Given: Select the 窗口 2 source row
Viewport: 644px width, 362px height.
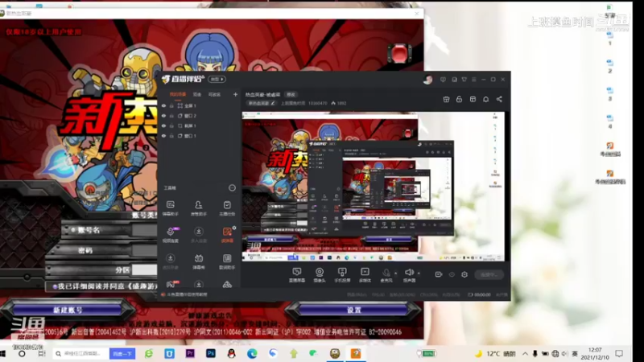Looking at the screenshot, I should (200, 116).
